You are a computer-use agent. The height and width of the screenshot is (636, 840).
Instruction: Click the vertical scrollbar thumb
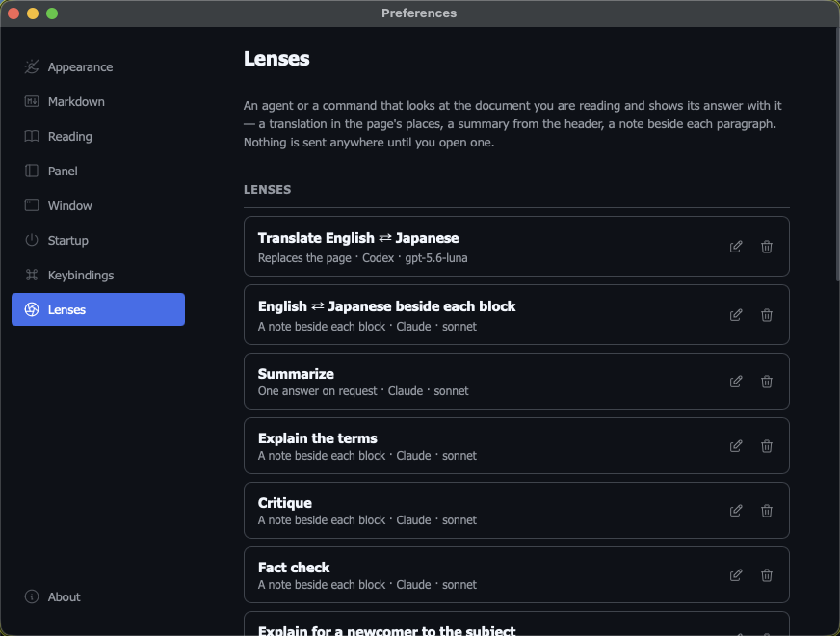pyautogui.click(x=837, y=155)
